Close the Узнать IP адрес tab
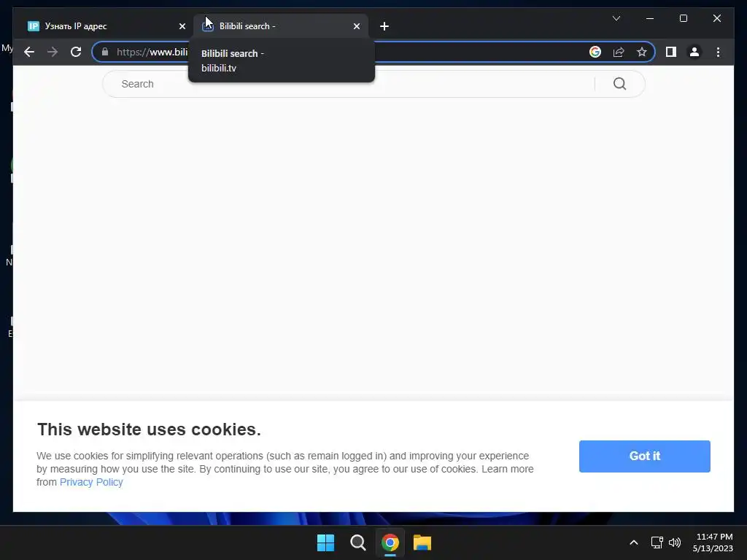 coord(182,26)
